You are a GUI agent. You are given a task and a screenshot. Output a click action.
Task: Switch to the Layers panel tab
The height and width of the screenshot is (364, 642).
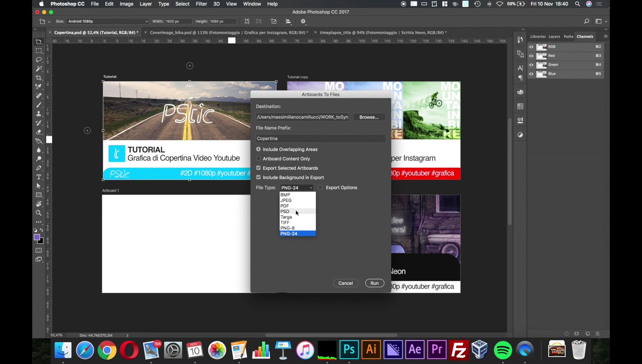click(554, 36)
